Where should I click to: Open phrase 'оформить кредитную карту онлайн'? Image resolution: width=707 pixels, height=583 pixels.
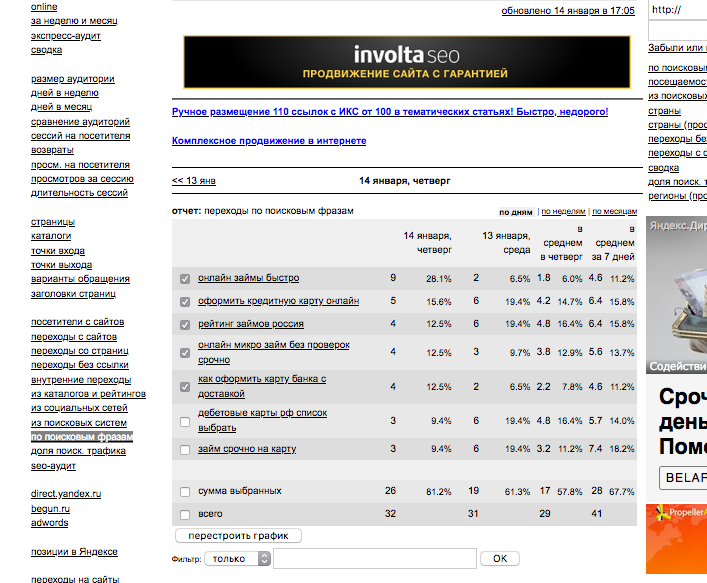click(278, 301)
